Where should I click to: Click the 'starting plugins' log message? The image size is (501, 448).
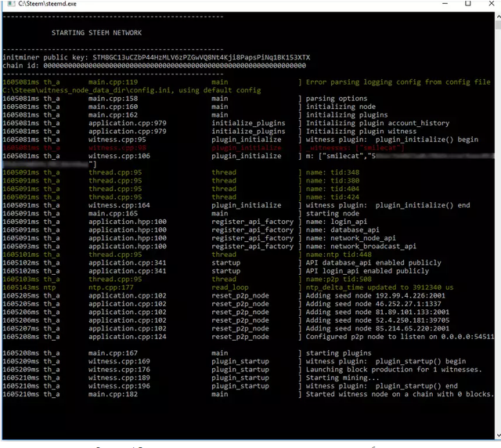point(339,353)
